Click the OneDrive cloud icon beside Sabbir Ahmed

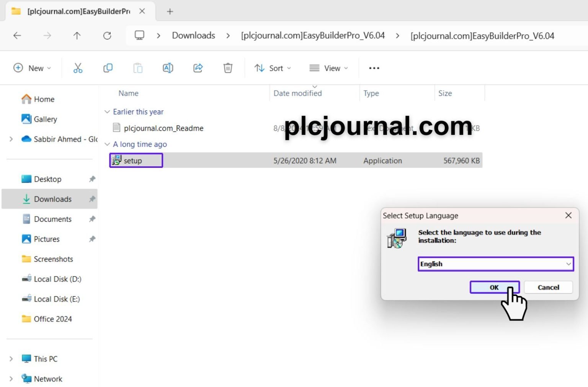coord(26,139)
